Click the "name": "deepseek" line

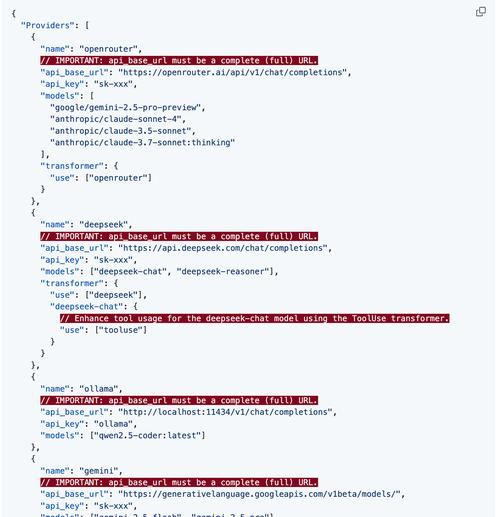click(86, 224)
